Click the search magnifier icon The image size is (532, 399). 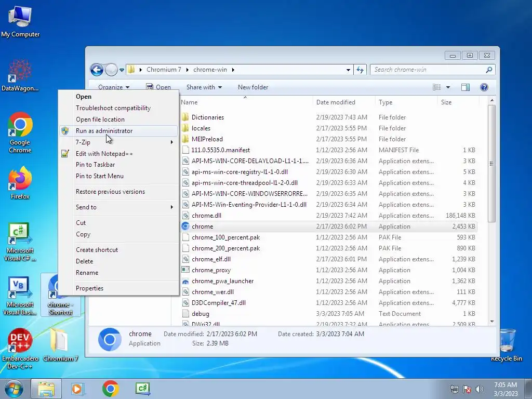[x=489, y=70]
